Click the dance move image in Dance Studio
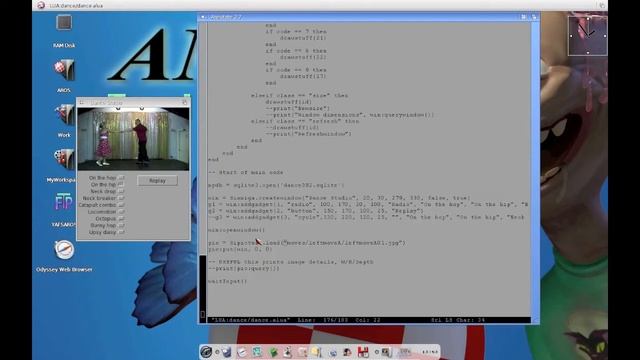 coord(133,139)
